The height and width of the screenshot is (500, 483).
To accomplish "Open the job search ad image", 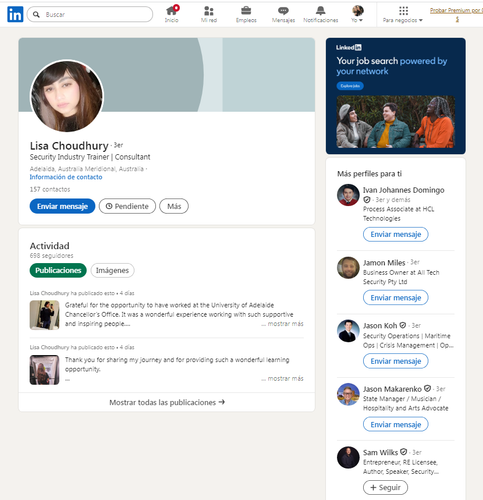I will [x=396, y=122].
